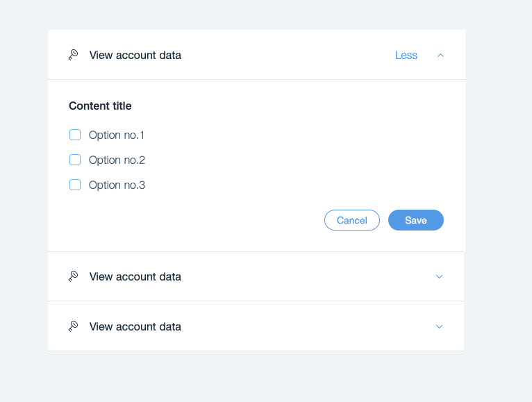Click the Content title heading
Image resolution: width=532 pixels, height=402 pixels.
(100, 106)
